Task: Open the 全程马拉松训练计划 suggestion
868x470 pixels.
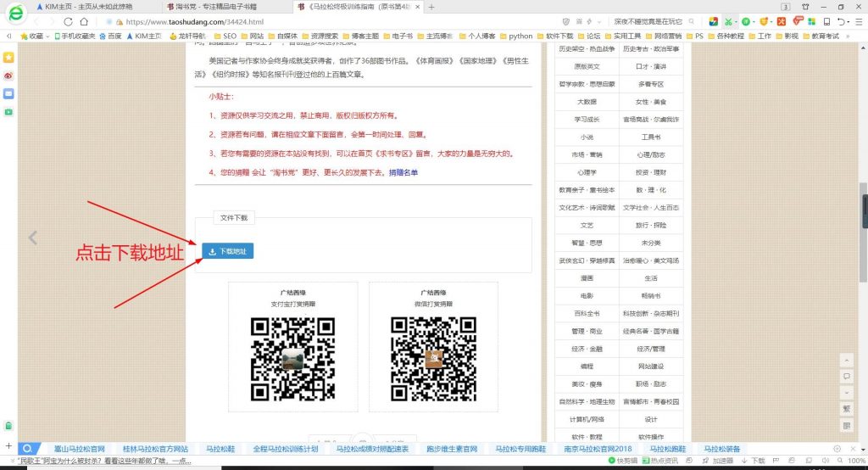Action: coord(286,449)
